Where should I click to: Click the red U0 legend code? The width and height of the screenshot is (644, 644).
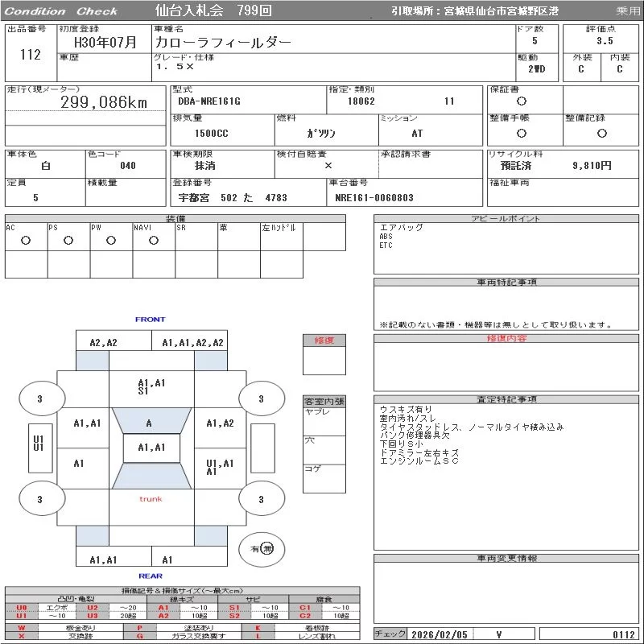[x=22, y=608]
